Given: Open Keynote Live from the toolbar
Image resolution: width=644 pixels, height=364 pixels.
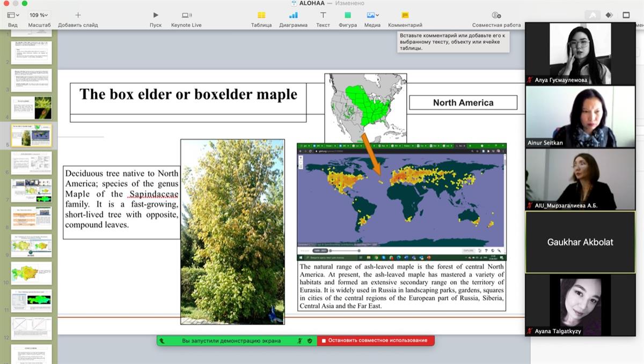Looking at the screenshot, I should 186,16.
